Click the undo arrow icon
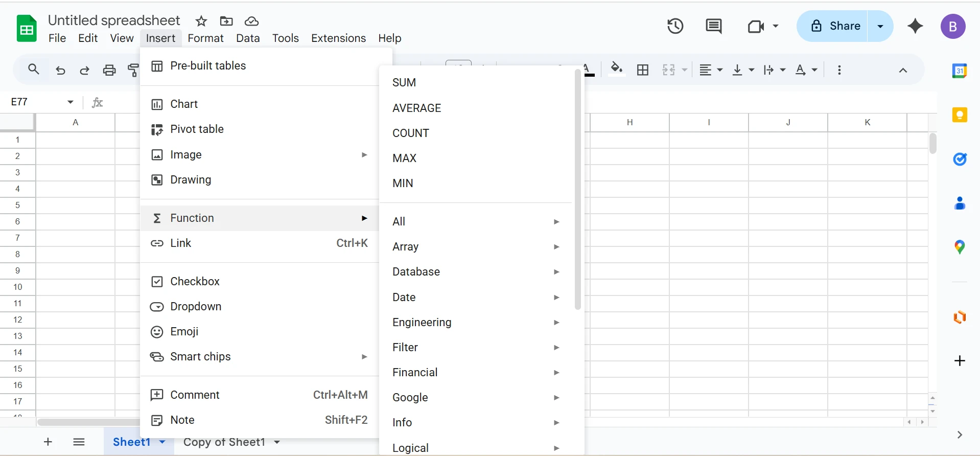980x456 pixels. (x=60, y=70)
